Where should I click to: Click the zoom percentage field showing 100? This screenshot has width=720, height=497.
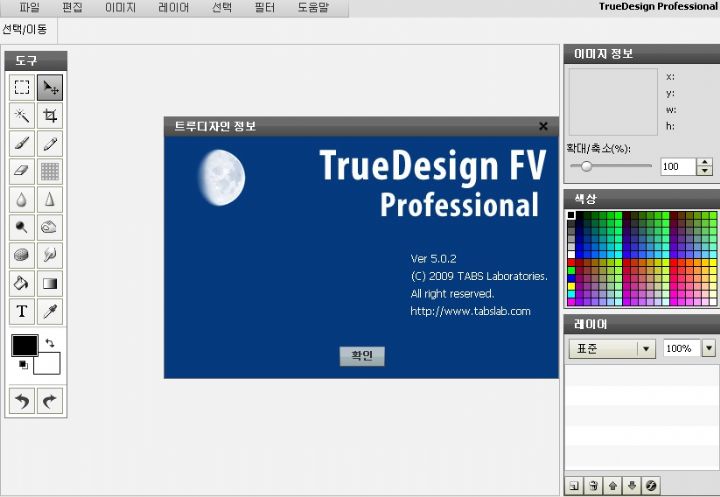(678, 166)
